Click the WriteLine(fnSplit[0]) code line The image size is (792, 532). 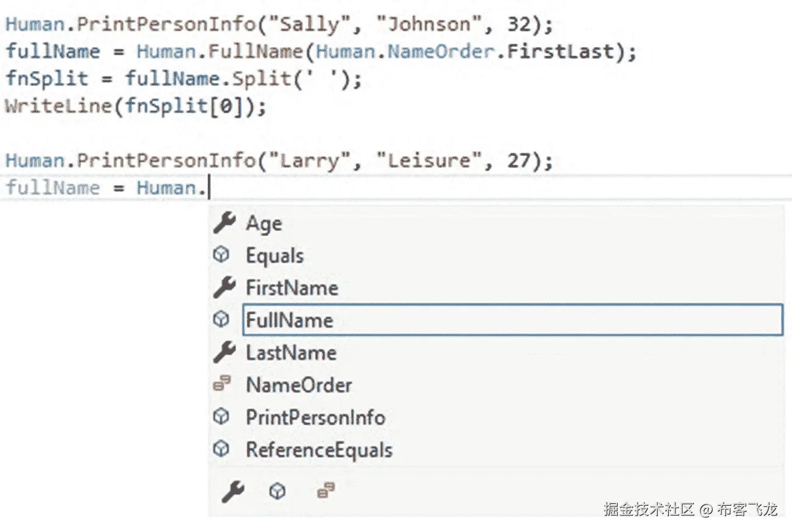(136, 106)
